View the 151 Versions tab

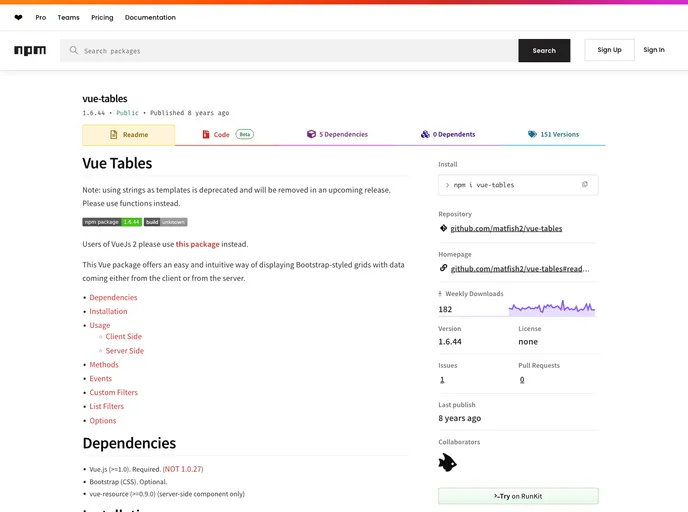click(x=553, y=134)
